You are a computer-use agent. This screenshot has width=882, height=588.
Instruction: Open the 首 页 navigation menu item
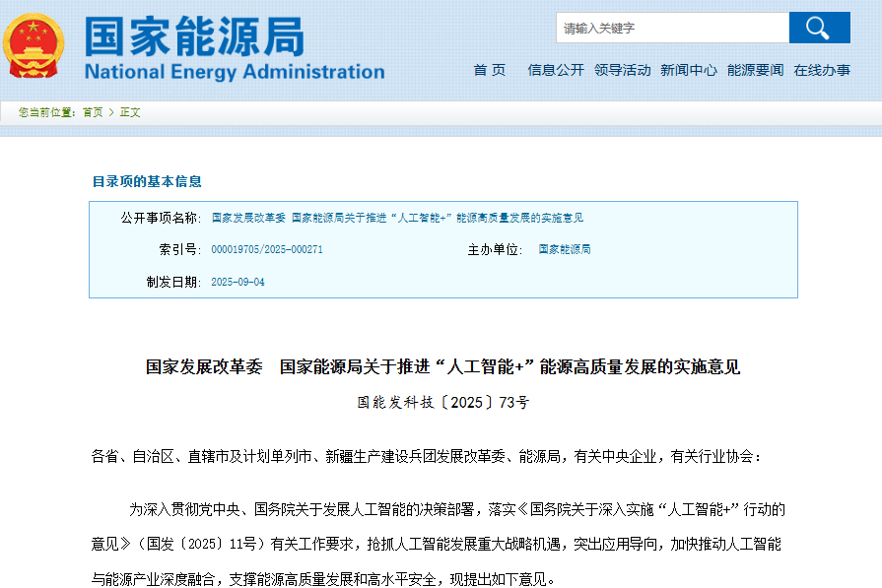coord(489,70)
